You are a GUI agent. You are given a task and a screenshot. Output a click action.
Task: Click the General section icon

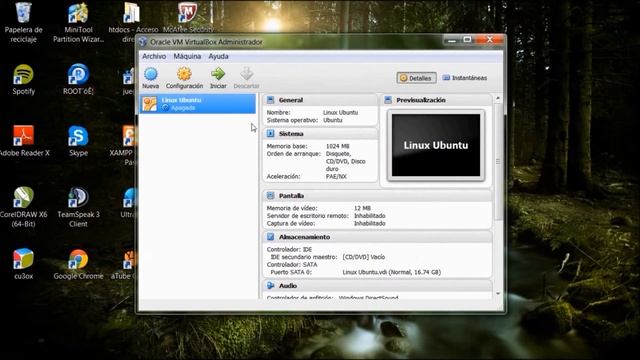(x=270, y=100)
